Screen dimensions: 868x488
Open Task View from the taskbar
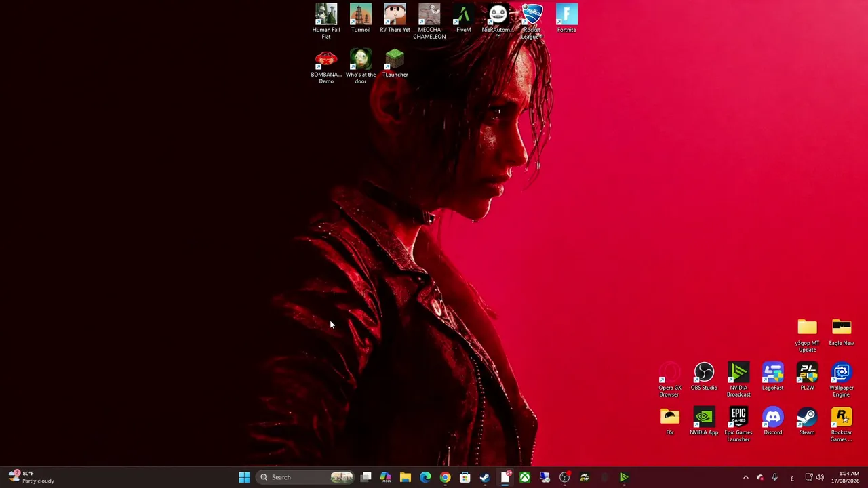click(366, 477)
